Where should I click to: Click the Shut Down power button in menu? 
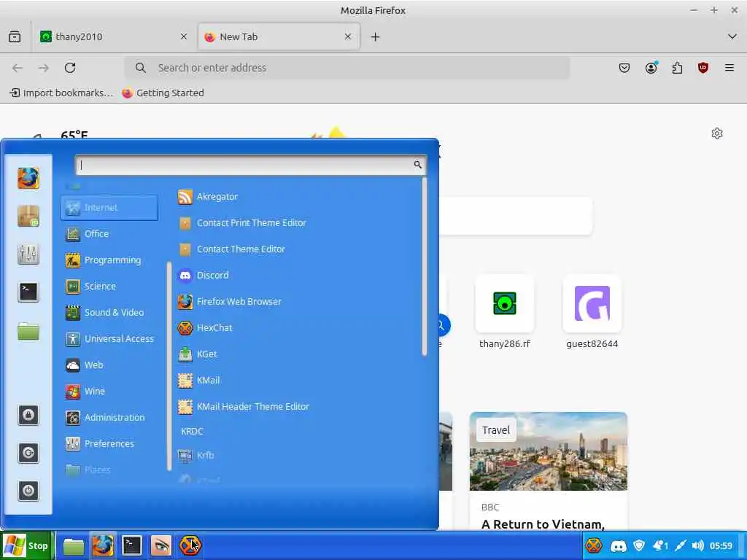pos(28,491)
